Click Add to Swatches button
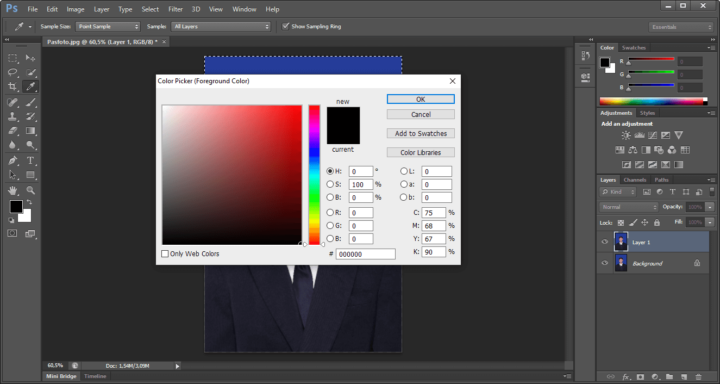Viewport: 720px width, 384px height. pos(421,134)
